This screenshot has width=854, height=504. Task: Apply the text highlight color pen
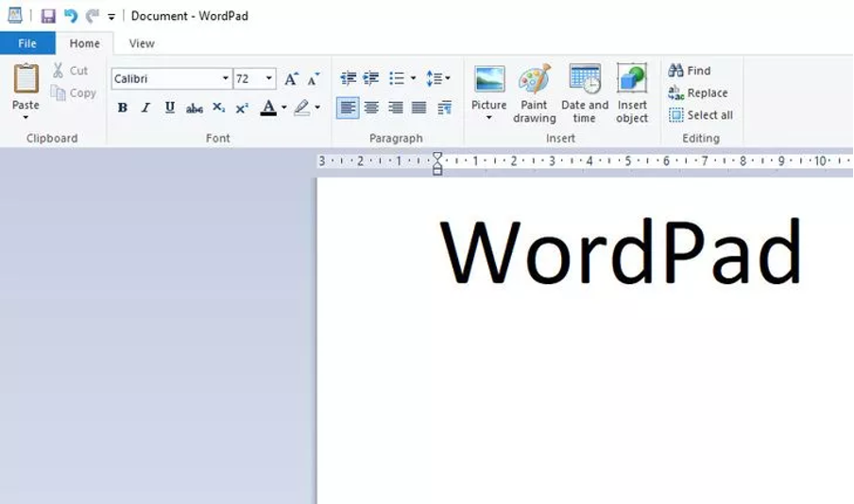pyautogui.click(x=301, y=108)
